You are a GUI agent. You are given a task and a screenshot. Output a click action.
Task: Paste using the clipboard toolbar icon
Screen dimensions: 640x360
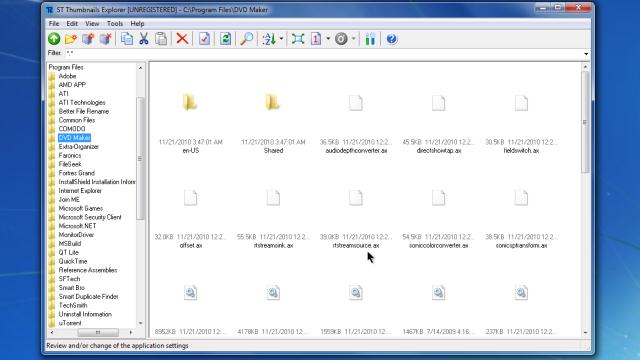(x=161, y=39)
